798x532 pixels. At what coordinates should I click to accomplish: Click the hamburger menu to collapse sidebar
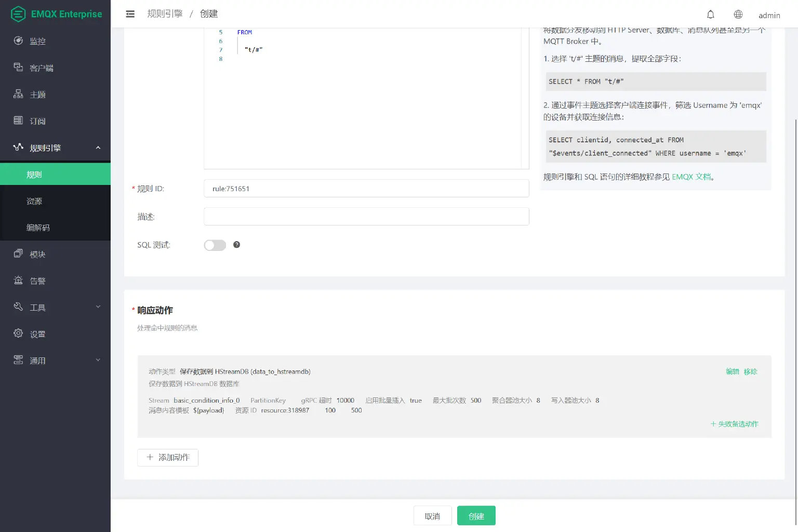[130, 14]
